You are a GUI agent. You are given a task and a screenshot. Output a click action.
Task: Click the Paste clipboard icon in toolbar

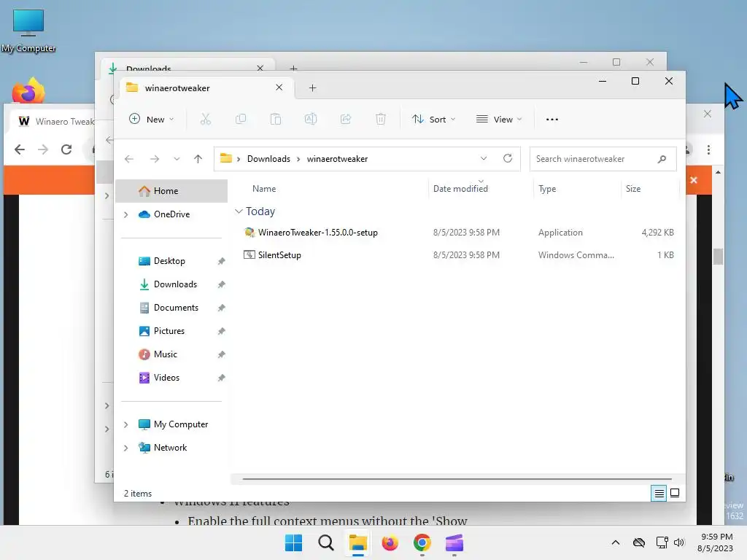275,119
